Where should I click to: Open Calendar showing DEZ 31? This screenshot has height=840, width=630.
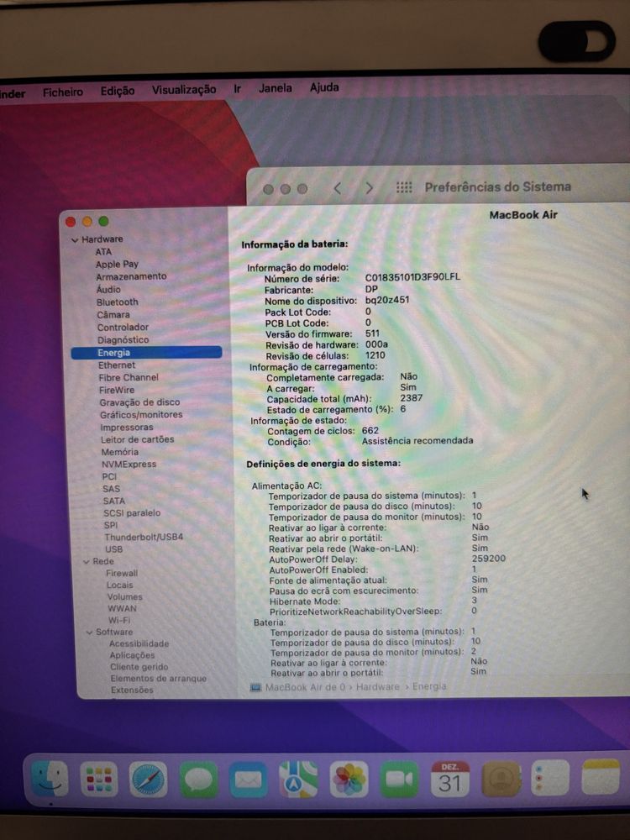pyautogui.click(x=450, y=779)
